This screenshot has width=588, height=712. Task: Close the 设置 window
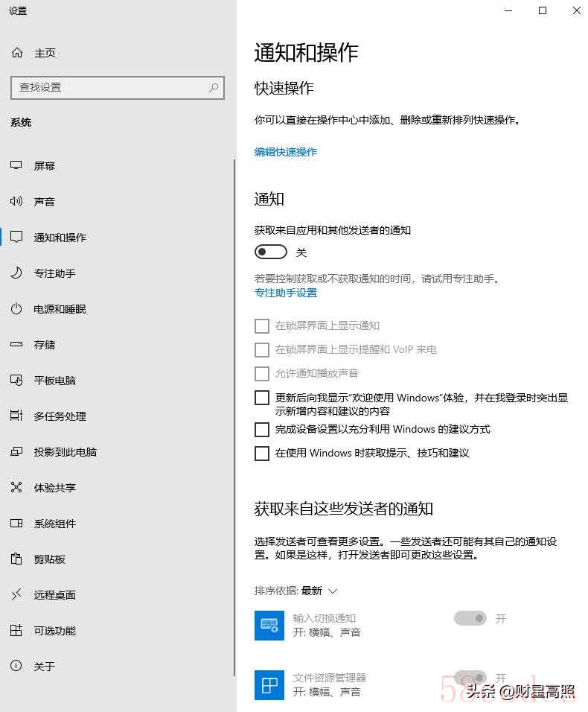pyautogui.click(x=576, y=10)
